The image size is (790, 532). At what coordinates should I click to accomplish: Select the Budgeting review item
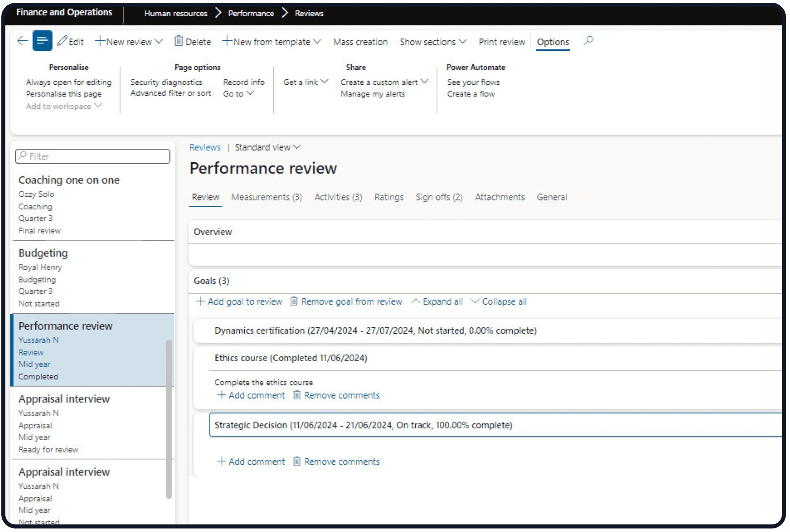[x=93, y=278]
